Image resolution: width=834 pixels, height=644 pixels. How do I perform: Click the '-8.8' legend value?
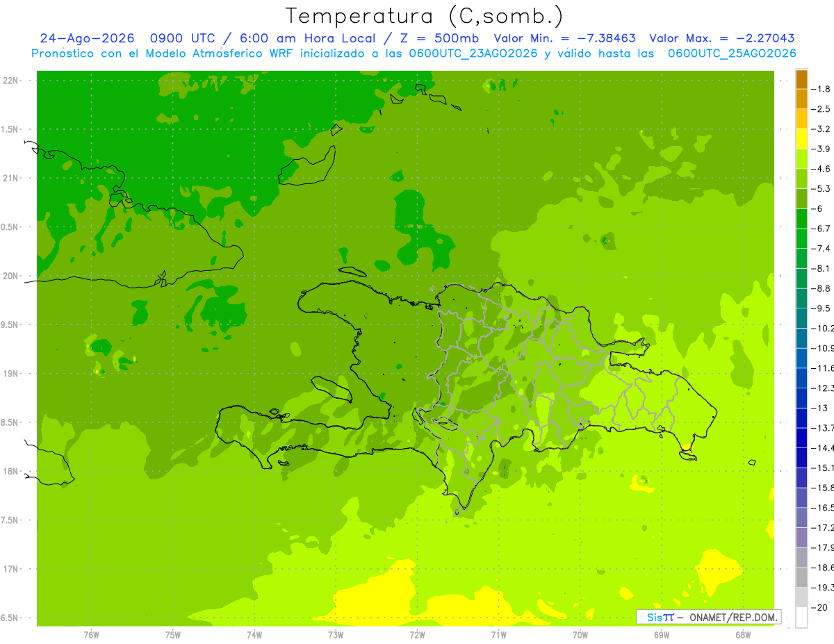(x=821, y=288)
